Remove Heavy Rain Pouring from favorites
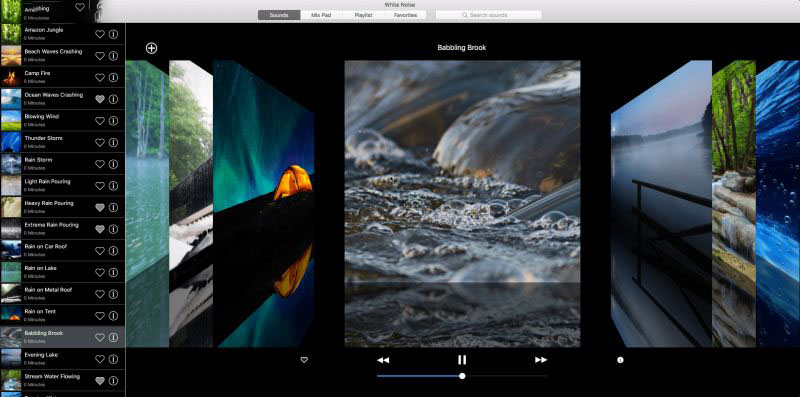Image resolution: width=800 pixels, height=397 pixels. coord(100,207)
